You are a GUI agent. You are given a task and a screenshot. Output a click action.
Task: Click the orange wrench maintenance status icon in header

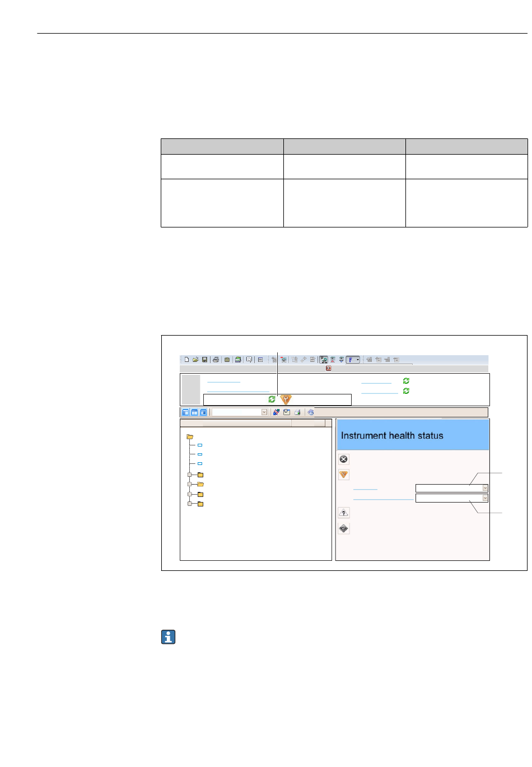click(x=286, y=399)
